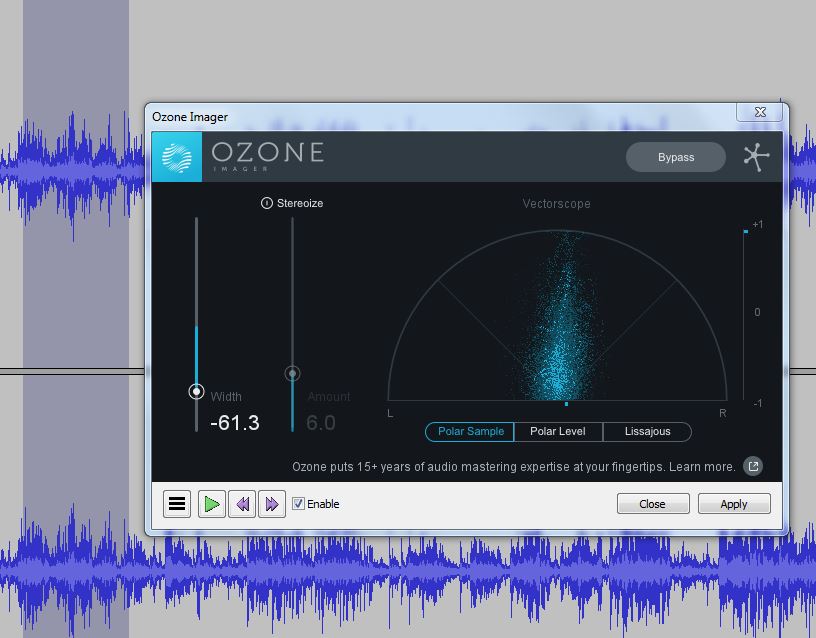The image size is (816, 638).
Task: Click the Amount value 6.0
Action: pos(321,423)
